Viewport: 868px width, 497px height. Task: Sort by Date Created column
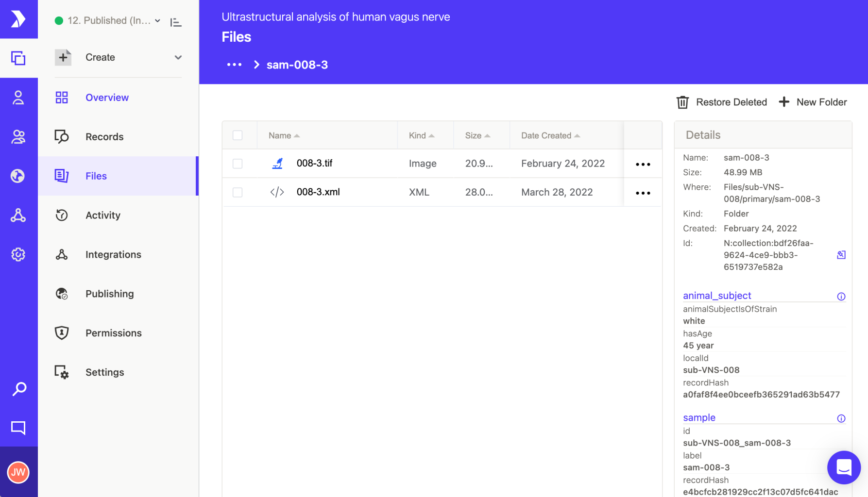pos(551,135)
